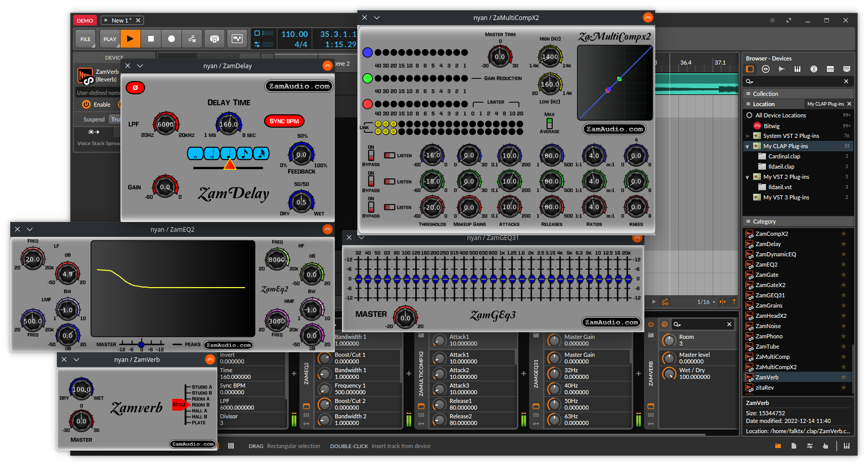Select the everything filter icon in Browser
The width and height of the screenshot is (868, 466).
(750, 69)
